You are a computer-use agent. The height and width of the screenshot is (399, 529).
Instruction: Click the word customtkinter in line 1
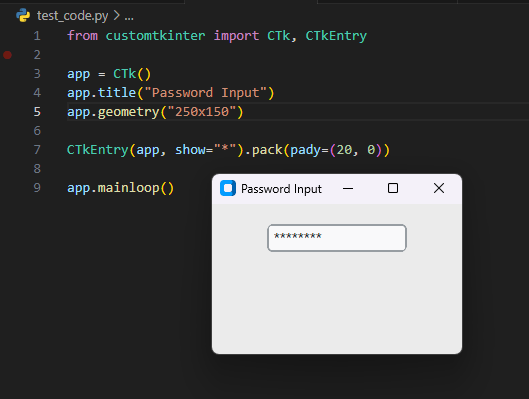[155, 36]
